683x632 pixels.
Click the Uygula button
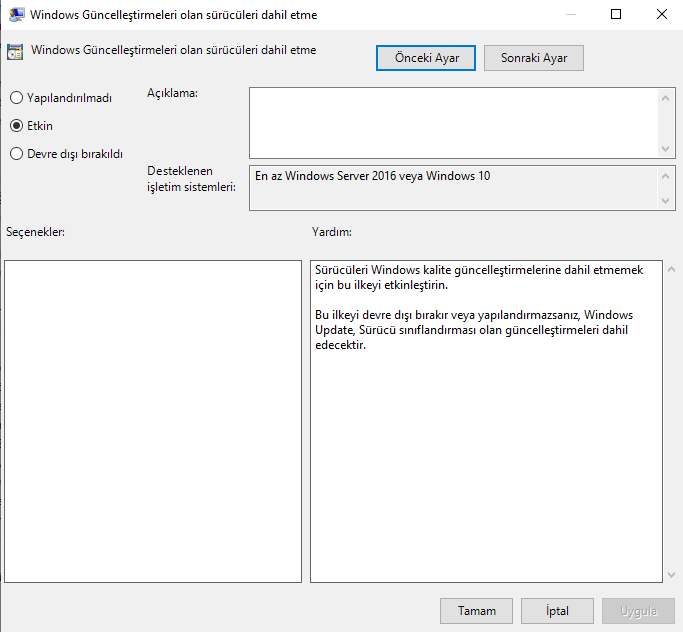pyautogui.click(x=638, y=611)
